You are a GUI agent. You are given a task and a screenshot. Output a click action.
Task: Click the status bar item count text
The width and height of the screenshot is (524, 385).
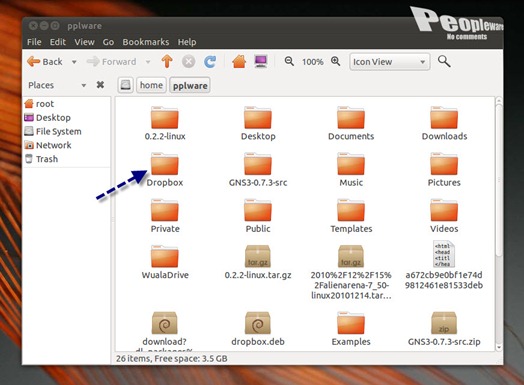(x=171, y=359)
